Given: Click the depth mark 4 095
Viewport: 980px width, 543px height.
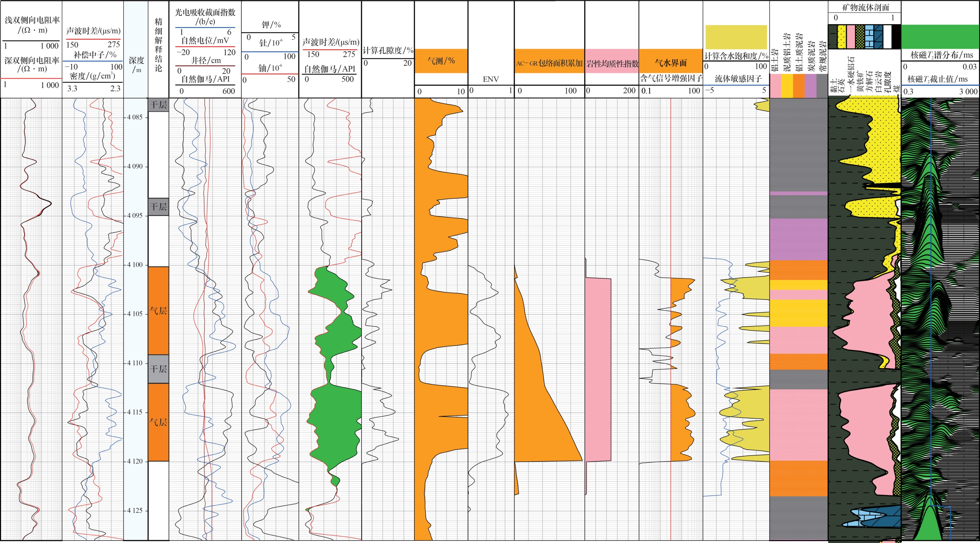Looking at the screenshot, I should pos(135,216).
